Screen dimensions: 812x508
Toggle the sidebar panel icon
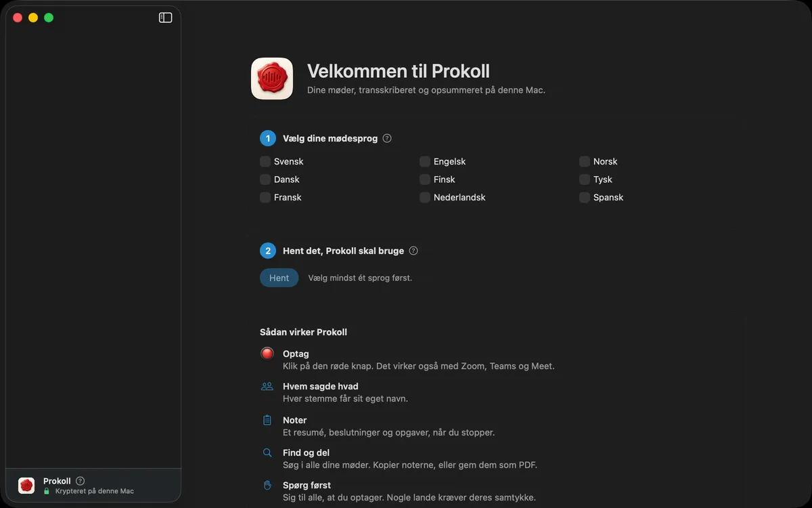tap(165, 18)
